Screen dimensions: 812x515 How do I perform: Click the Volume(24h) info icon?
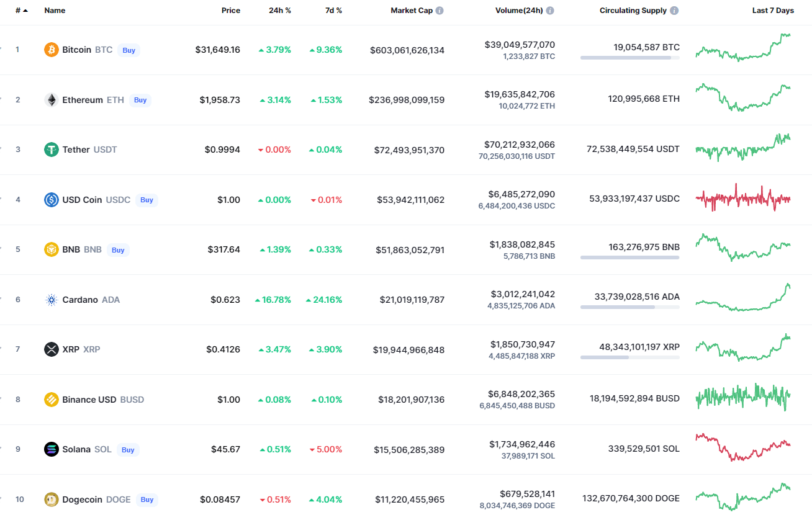(550, 11)
